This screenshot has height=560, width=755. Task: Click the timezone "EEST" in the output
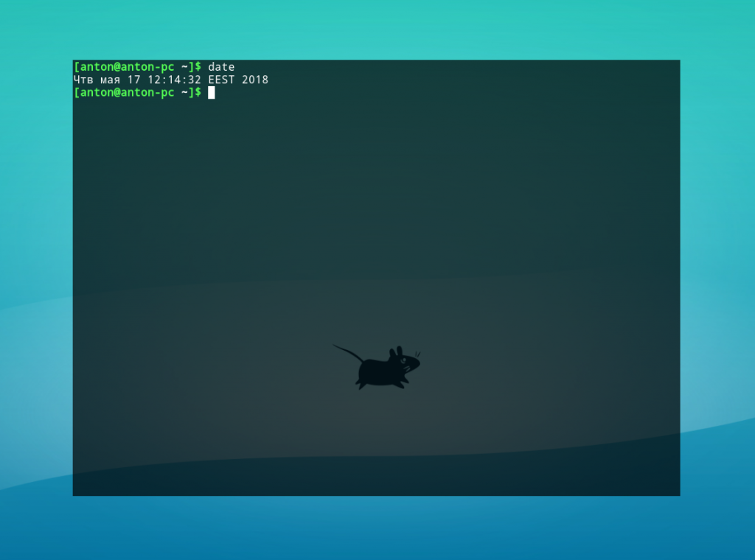(221, 80)
